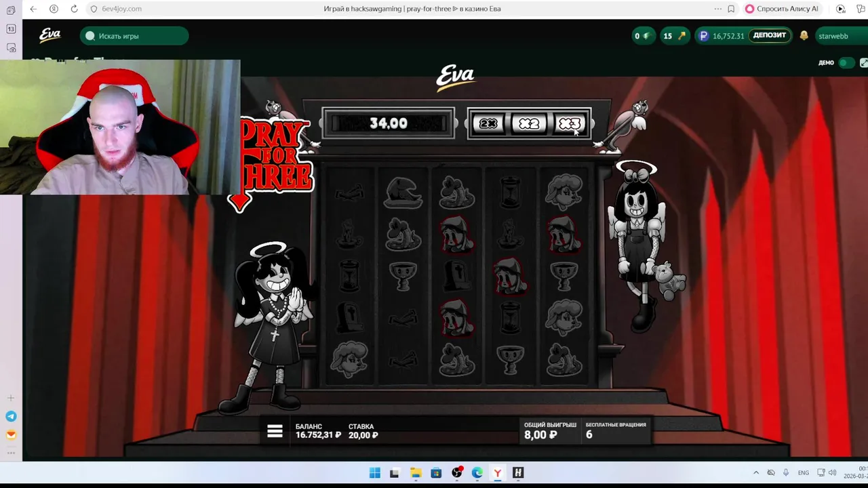Open the H app on taskbar
This screenshot has width=868, height=488.
[518, 472]
